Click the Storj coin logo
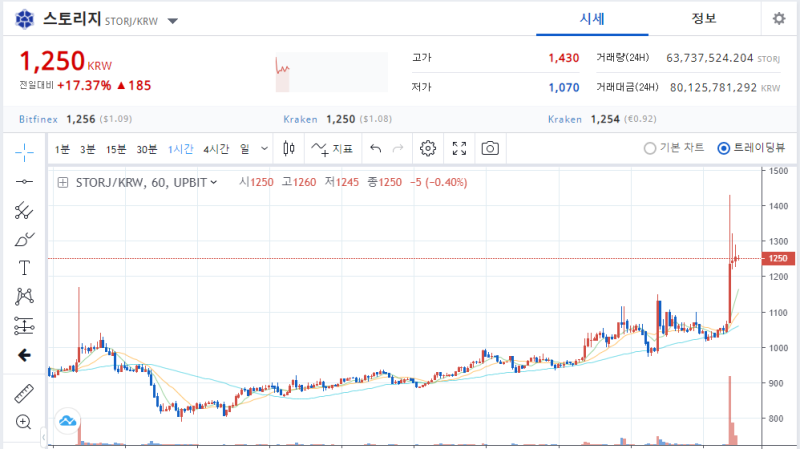800x449 pixels. click(24, 20)
